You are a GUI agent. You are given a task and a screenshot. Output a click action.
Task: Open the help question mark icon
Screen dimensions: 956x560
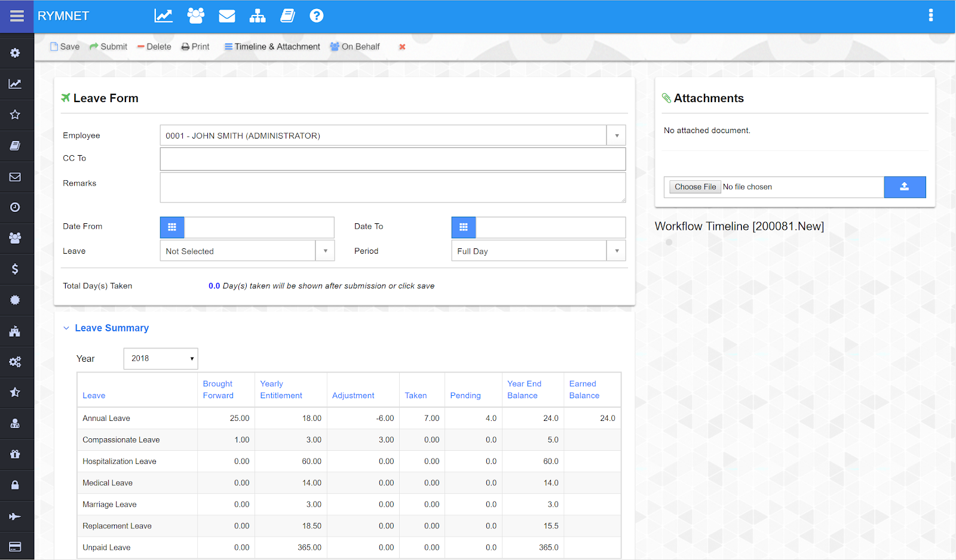(317, 16)
